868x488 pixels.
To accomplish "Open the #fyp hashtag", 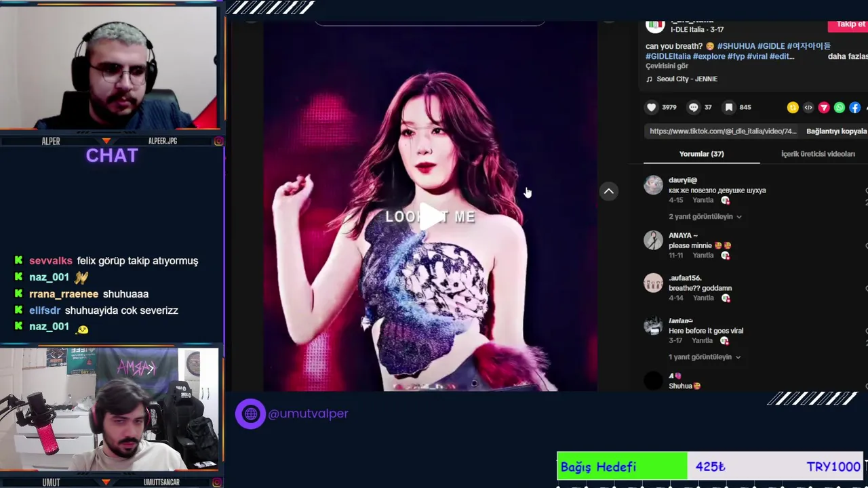I will tap(736, 56).
